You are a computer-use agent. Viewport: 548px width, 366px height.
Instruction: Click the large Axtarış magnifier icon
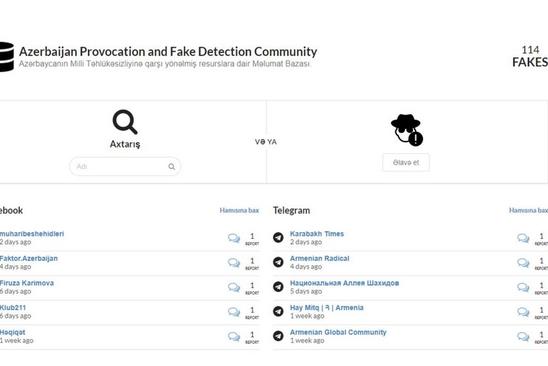125,122
